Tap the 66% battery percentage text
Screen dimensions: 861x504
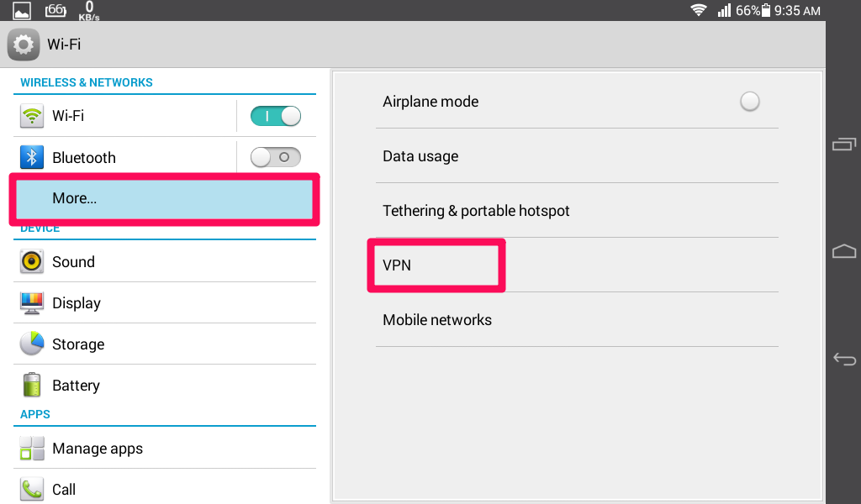coord(747,11)
